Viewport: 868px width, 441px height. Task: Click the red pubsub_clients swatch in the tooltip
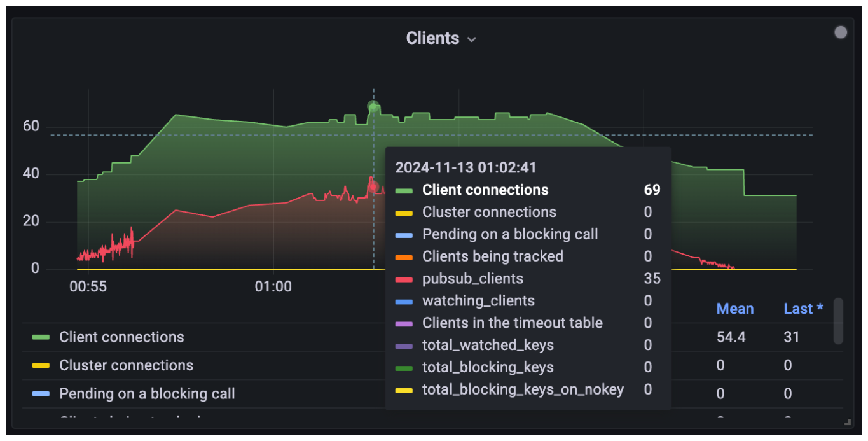tap(404, 279)
